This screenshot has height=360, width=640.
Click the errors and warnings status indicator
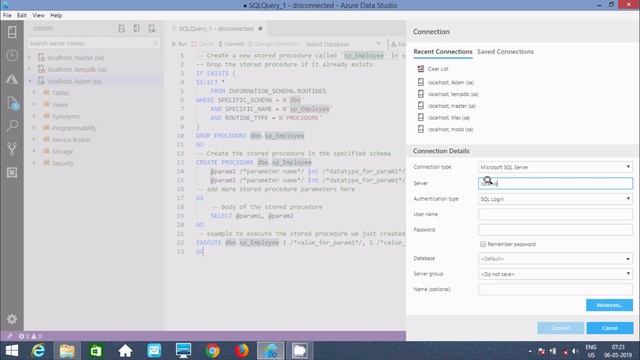(x=30, y=336)
